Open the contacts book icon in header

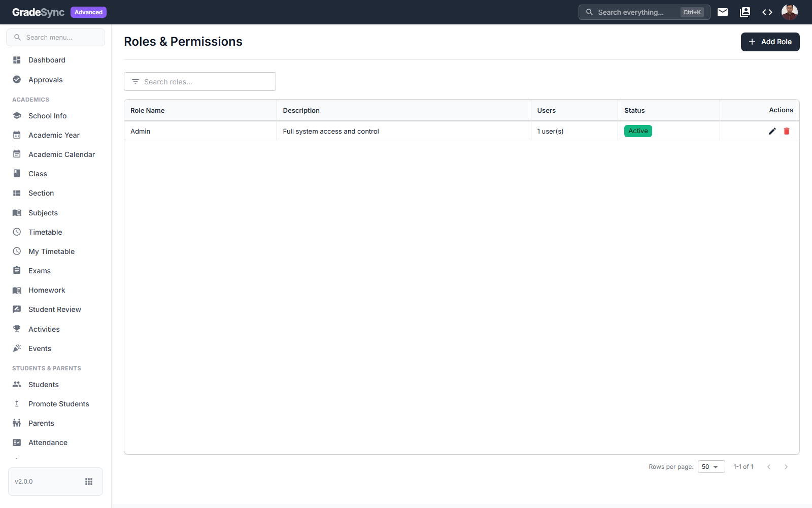coord(745,12)
